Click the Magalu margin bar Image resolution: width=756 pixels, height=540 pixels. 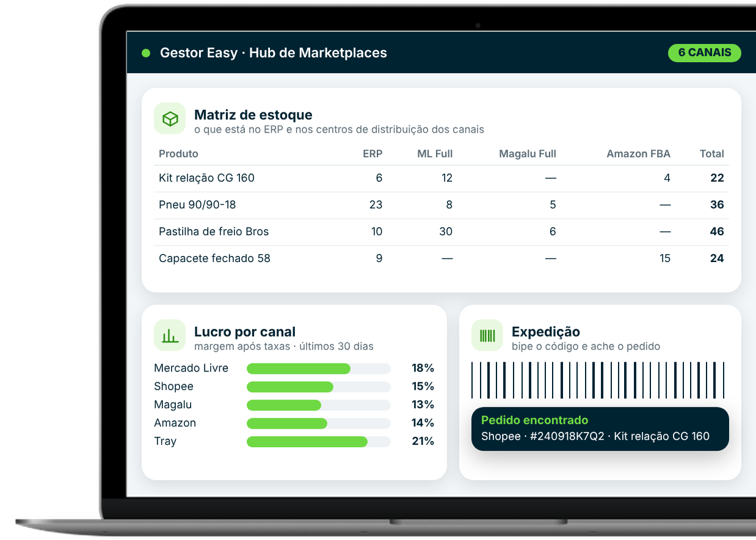(x=319, y=406)
